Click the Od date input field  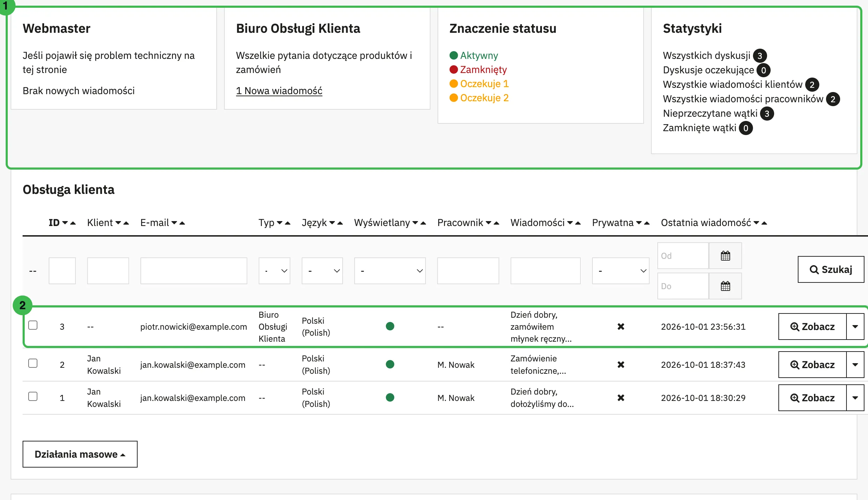[683, 256]
